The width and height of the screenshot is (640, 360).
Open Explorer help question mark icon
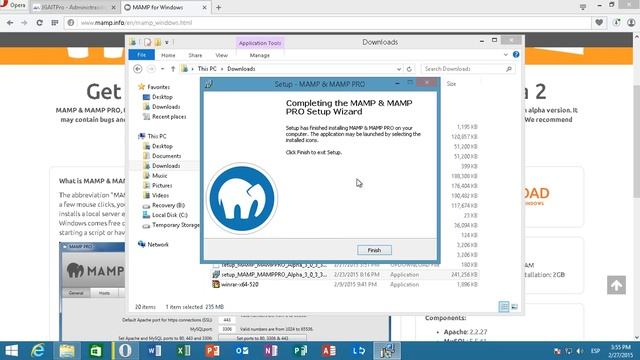pyautogui.click(x=516, y=55)
